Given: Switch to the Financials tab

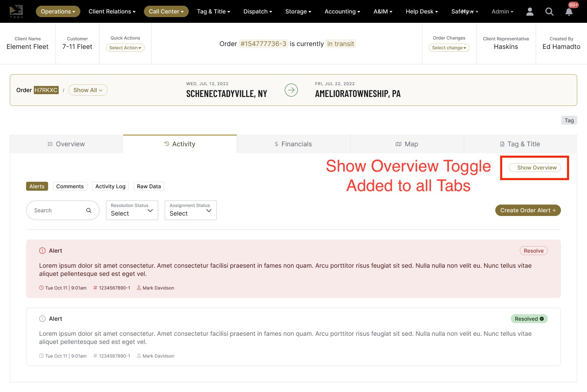Looking at the screenshot, I should [x=293, y=144].
